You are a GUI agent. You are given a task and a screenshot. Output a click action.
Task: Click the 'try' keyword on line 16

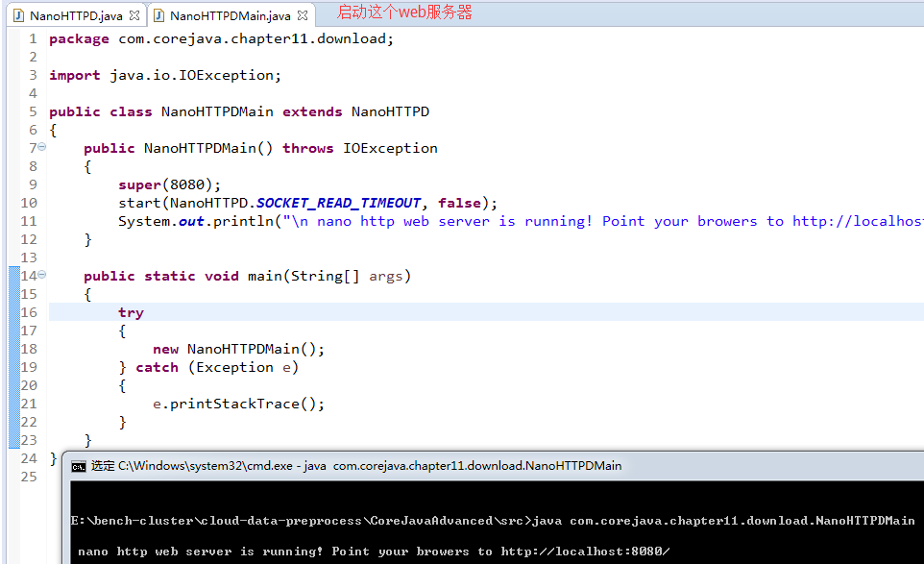(x=131, y=313)
